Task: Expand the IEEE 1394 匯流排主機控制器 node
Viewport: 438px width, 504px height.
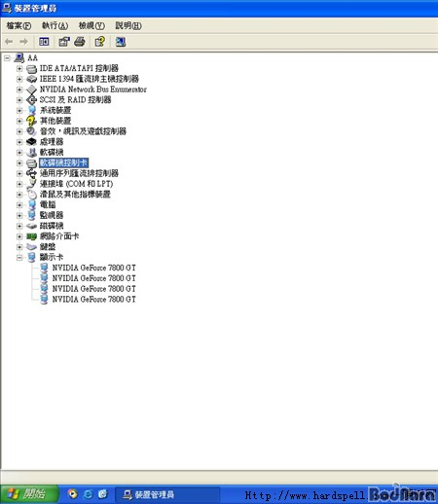Action: coord(19,79)
